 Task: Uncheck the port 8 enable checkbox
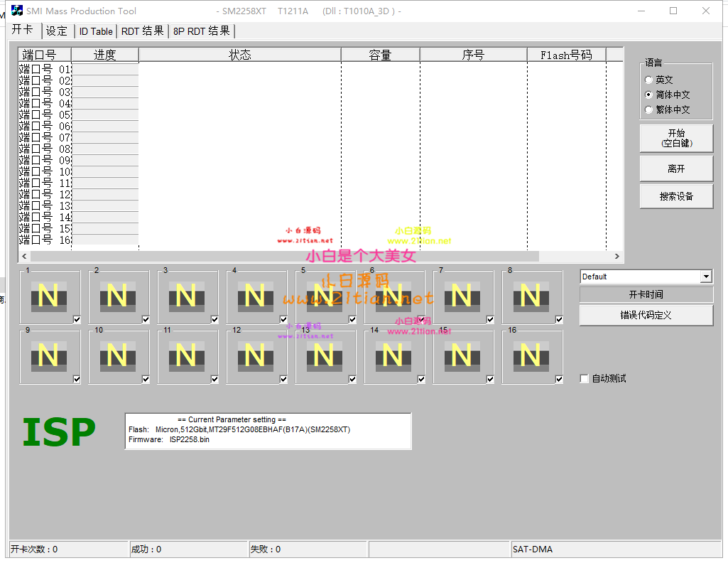pos(559,320)
